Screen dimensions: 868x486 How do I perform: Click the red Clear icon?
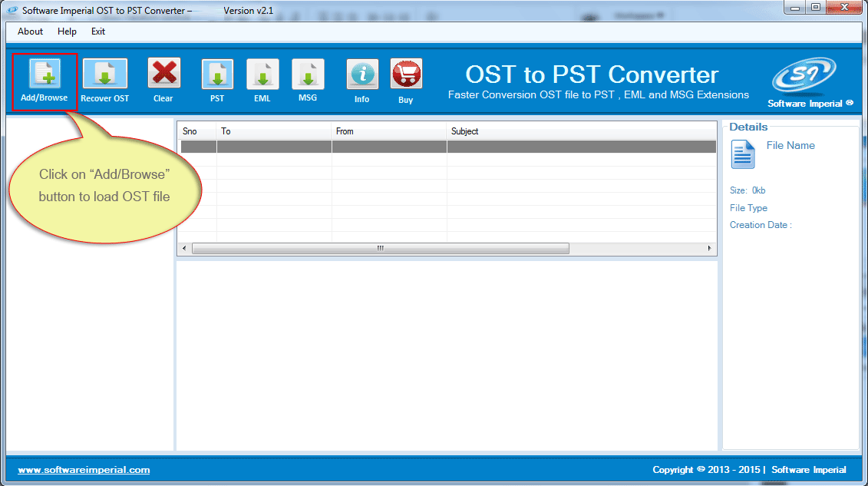(x=164, y=74)
